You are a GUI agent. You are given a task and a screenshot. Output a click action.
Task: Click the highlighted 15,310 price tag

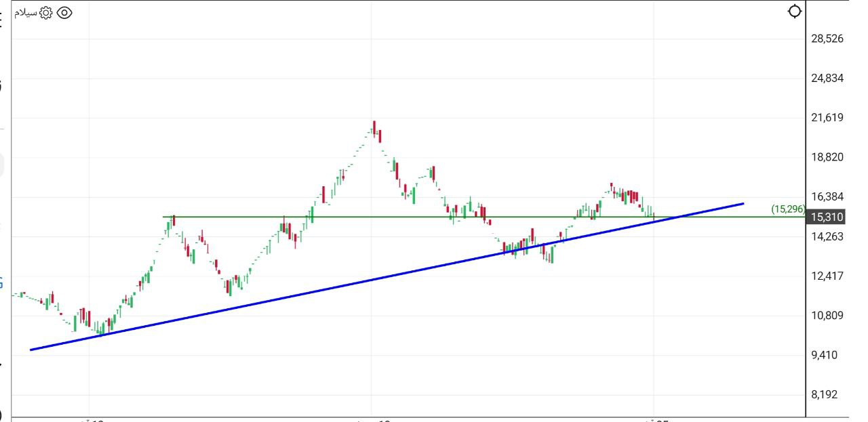(x=825, y=217)
